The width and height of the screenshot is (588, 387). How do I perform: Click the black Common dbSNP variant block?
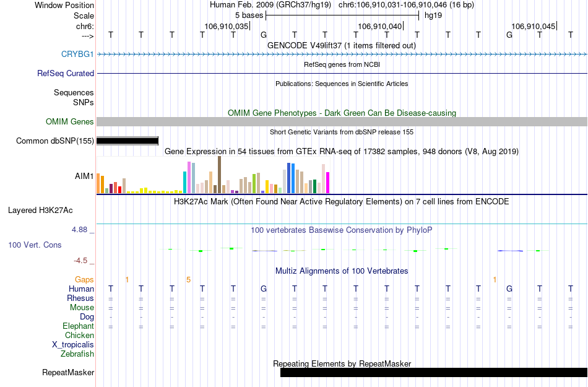click(128, 141)
